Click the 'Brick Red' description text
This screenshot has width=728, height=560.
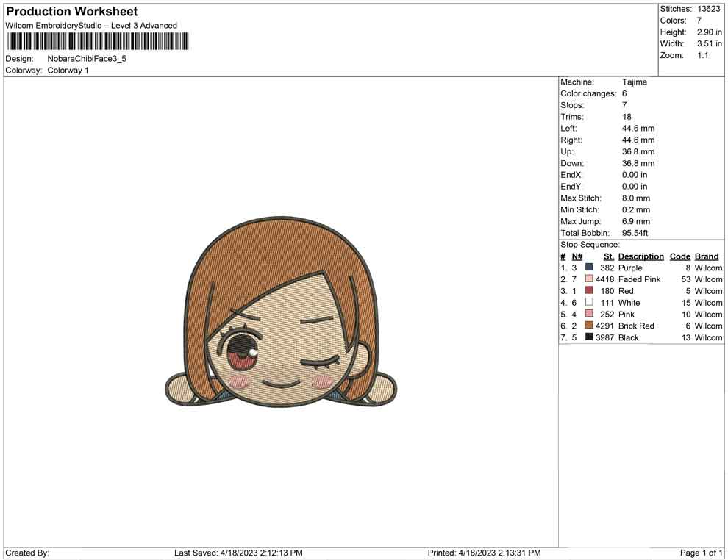(x=636, y=326)
